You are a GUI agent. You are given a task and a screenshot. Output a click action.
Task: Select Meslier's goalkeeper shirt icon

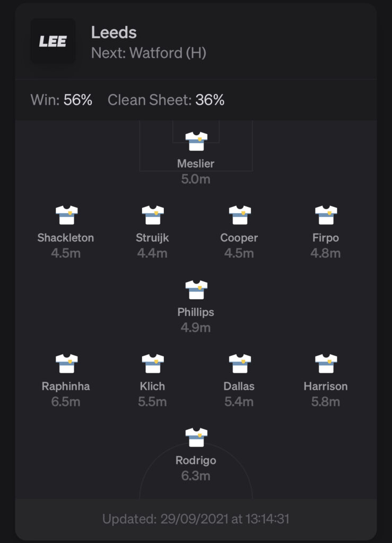click(x=196, y=141)
